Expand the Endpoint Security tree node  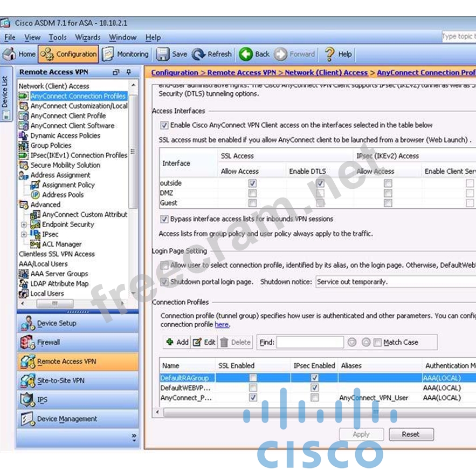(x=24, y=224)
